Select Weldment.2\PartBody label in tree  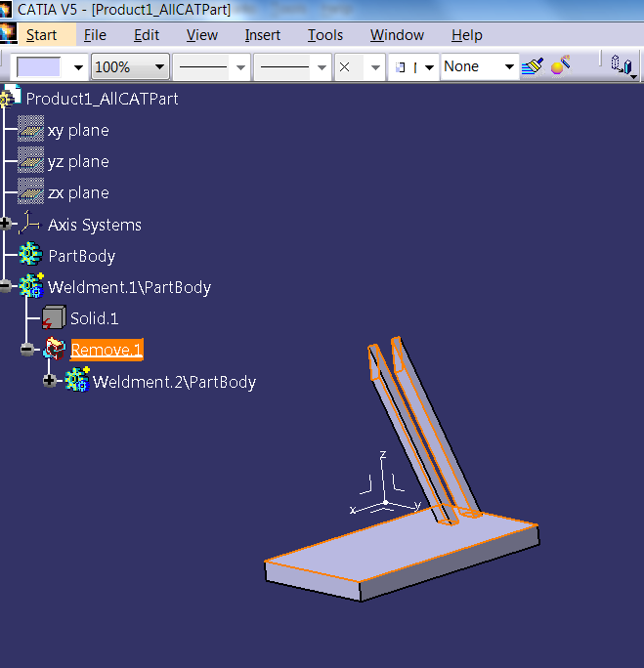click(x=174, y=382)
